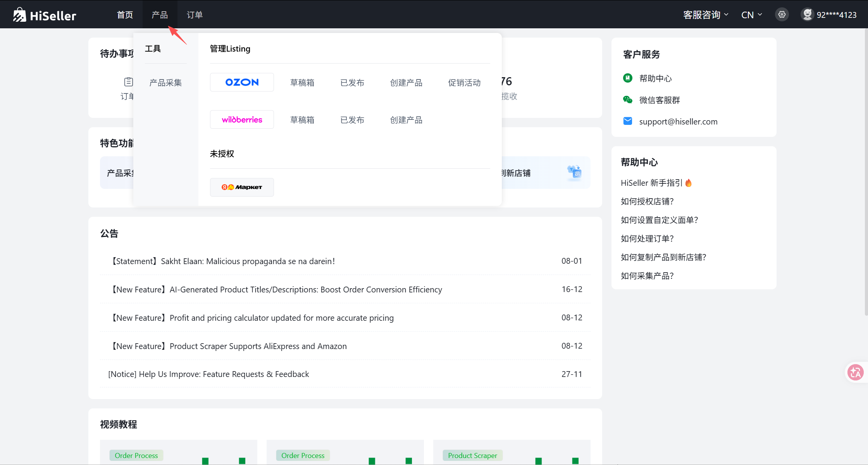The image size is (868, 465).
Task: Go to 首页 in top navigation
Action: [x=125, y=15]
